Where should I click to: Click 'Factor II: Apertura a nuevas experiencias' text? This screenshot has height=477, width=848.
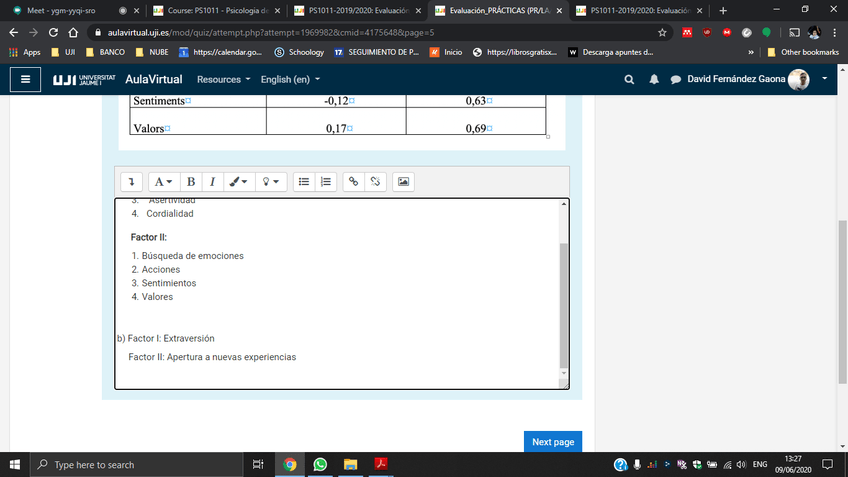pos(212,357)
